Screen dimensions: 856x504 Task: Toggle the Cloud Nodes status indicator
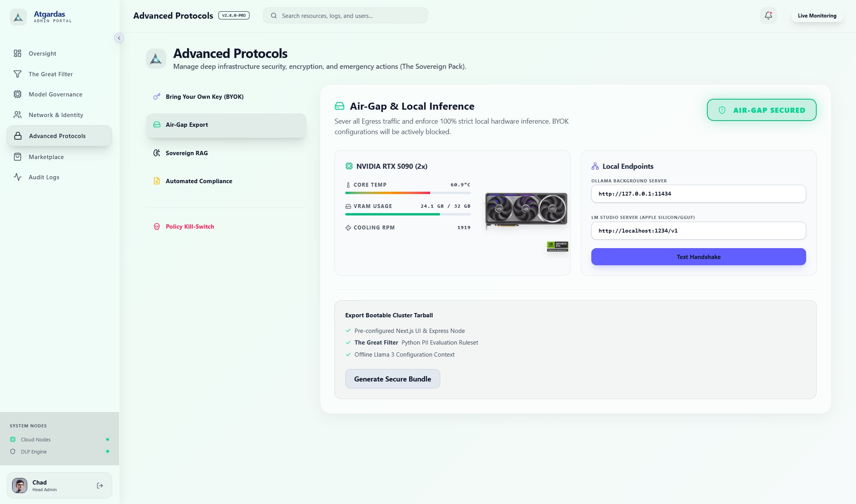(108, 439)
